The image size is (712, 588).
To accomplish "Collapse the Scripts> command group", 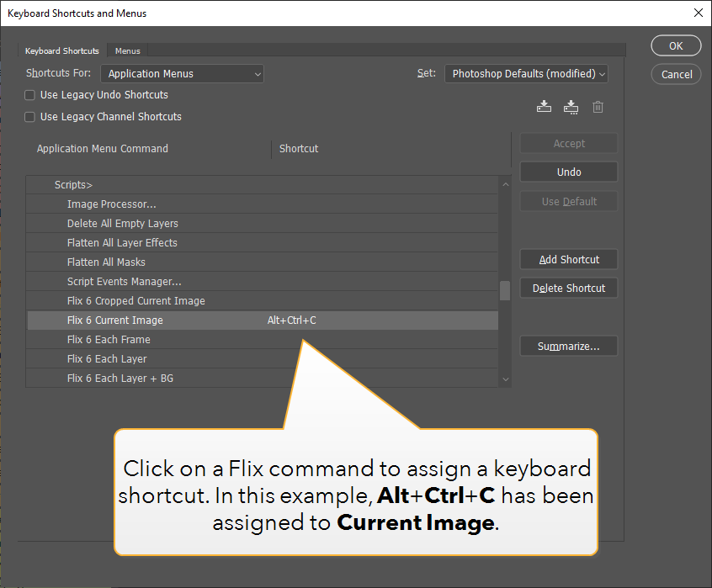I will tap(73, 184).
